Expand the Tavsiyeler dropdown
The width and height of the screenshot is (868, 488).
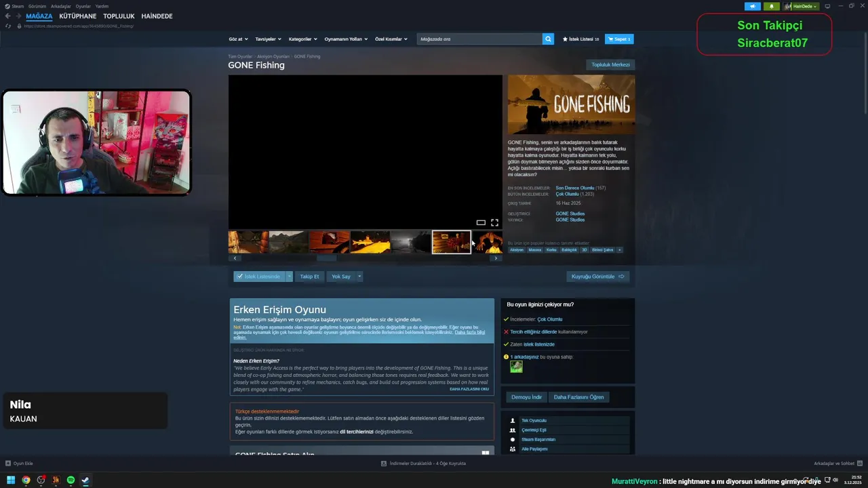[x=268, y=39]
